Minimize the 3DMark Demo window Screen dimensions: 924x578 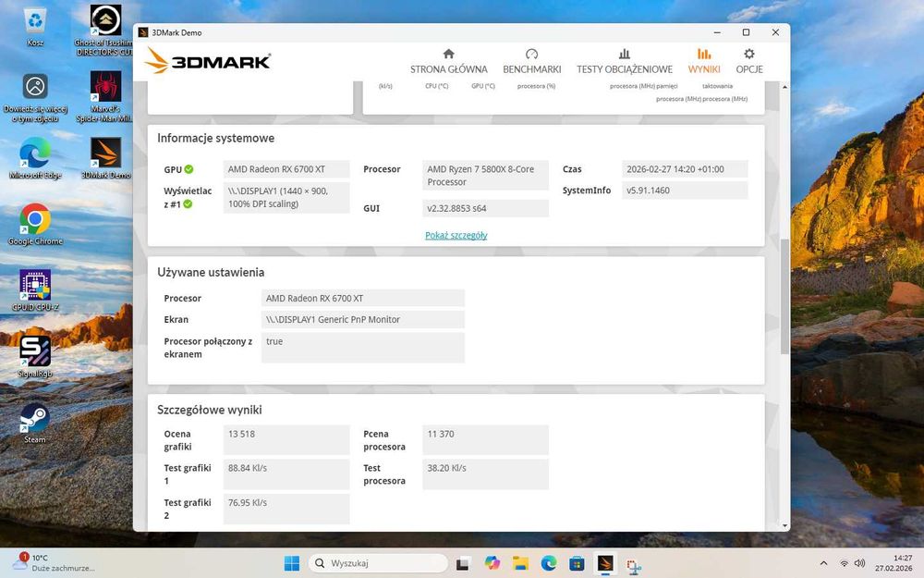click(717, 32)
